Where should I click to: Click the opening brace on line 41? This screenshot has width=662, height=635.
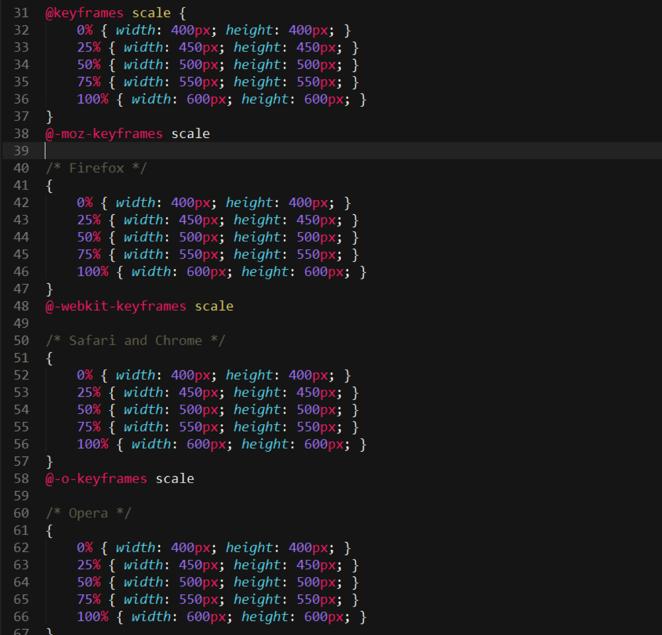point(49,186)
